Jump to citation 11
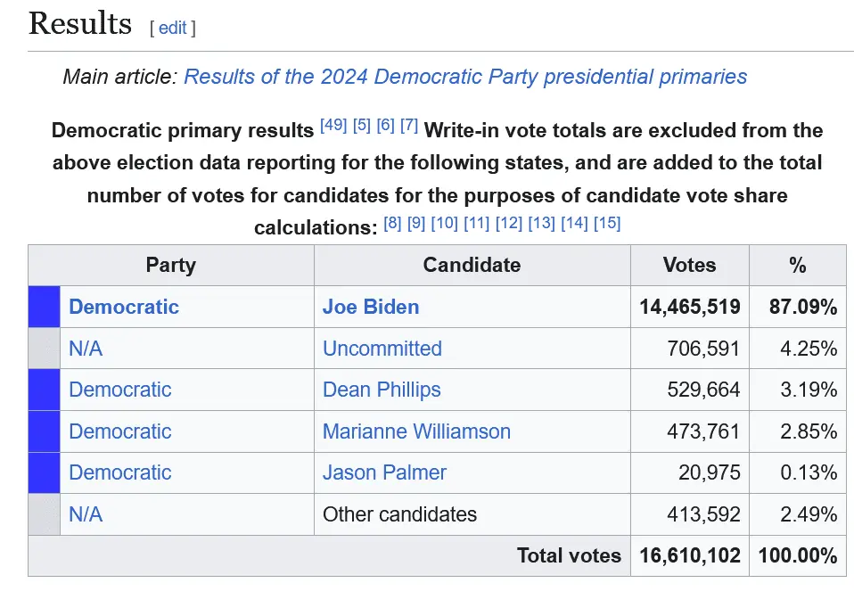This screenshot has height=616, width=854. [x=476, y=223]
